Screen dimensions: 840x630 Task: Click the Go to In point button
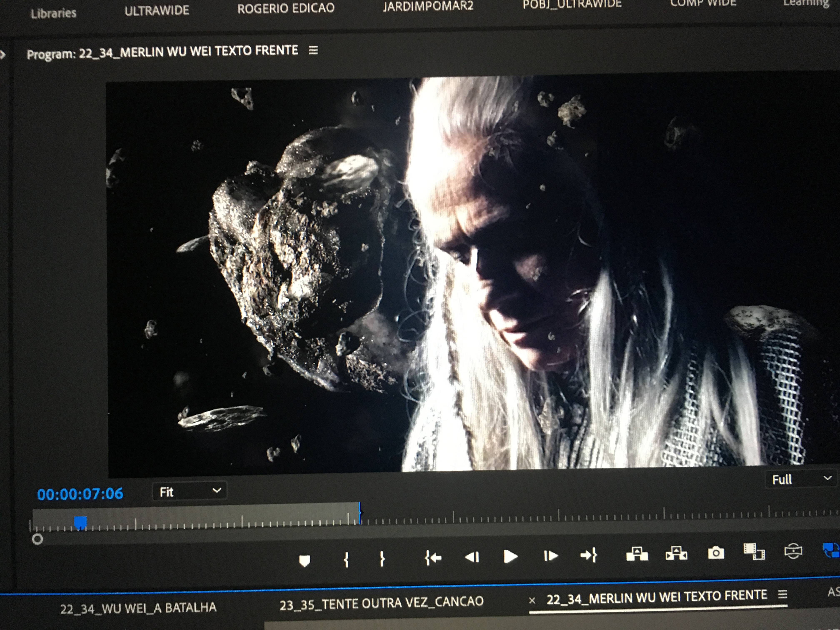tap(433, 557)
